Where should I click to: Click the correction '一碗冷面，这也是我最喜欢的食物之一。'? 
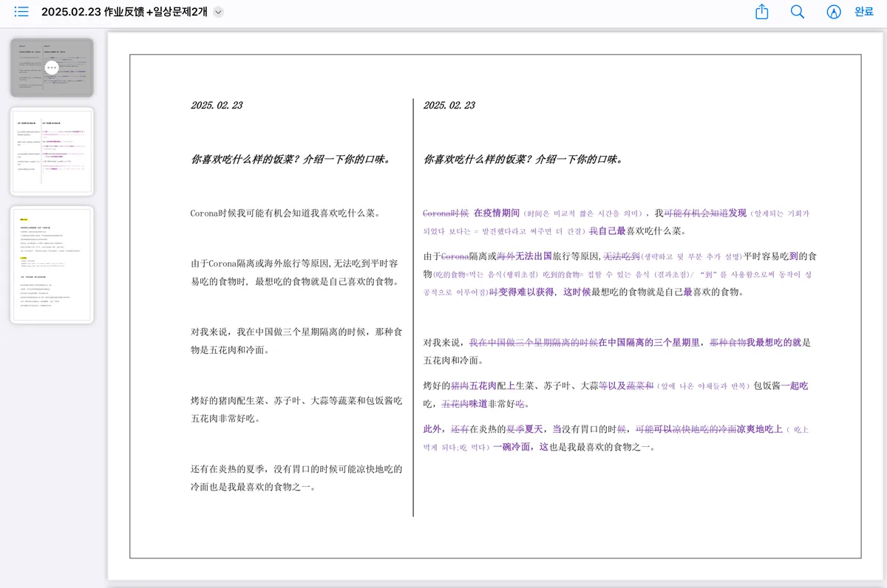point(574,447)
